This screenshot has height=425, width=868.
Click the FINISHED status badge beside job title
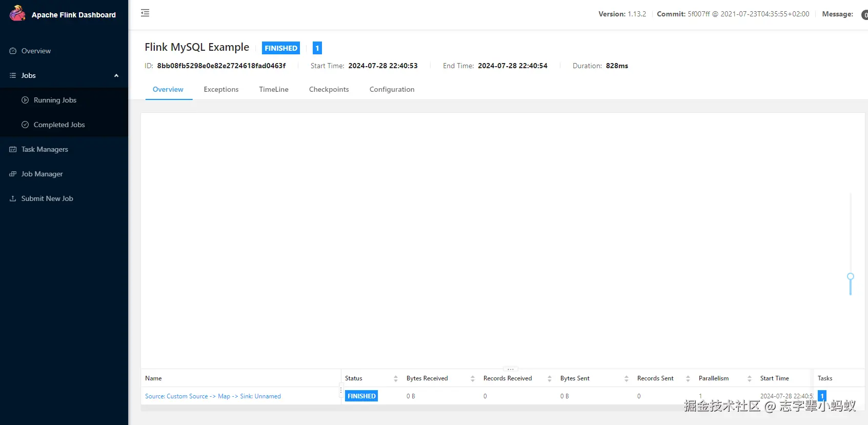pos(281,48)
